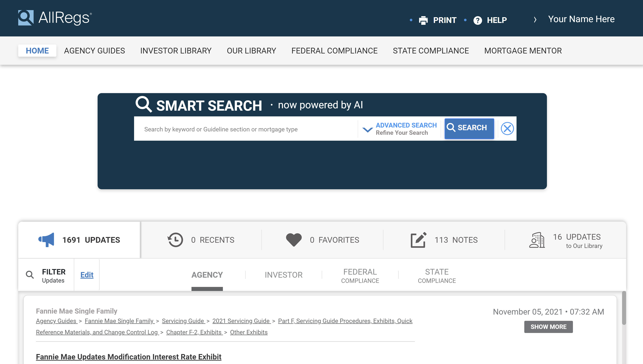643x364 pixels.
Task: Expand the user menu chevron
Action: point(535,20)
